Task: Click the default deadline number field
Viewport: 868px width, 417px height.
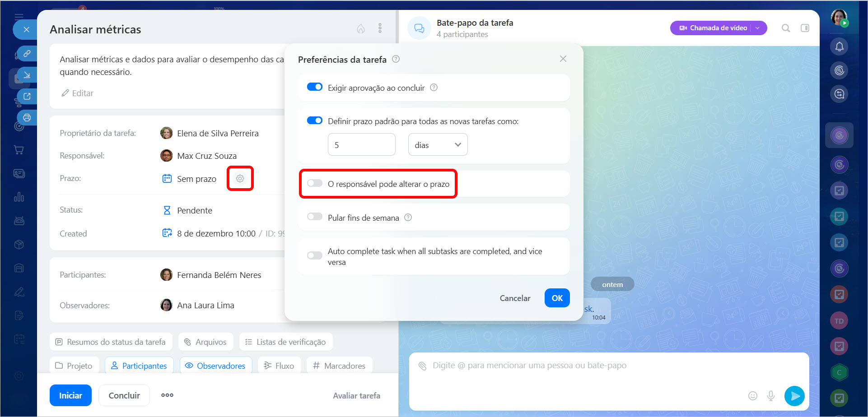Action: pos(361,145)
